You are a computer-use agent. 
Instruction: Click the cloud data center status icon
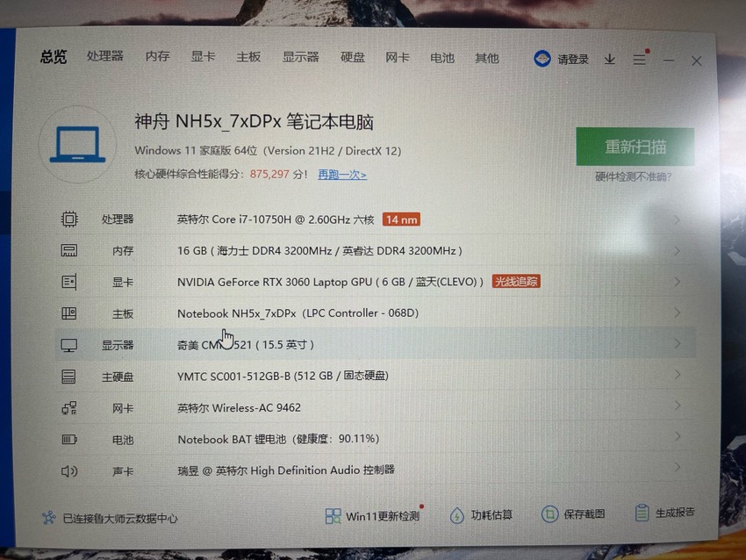(x=48, y=518)
